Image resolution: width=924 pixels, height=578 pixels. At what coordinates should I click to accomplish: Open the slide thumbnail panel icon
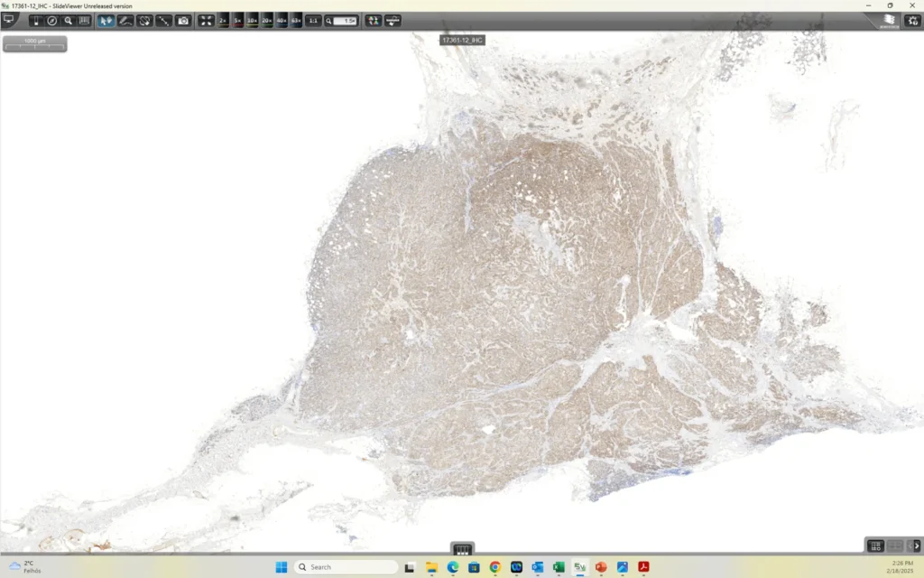(36, 21)
